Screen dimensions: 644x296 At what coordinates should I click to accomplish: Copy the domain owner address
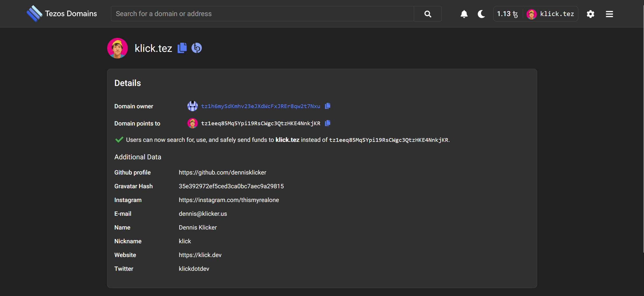[x=328, y=106]
